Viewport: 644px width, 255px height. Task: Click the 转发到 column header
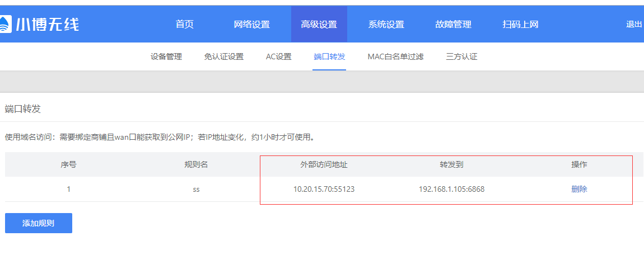452,164
